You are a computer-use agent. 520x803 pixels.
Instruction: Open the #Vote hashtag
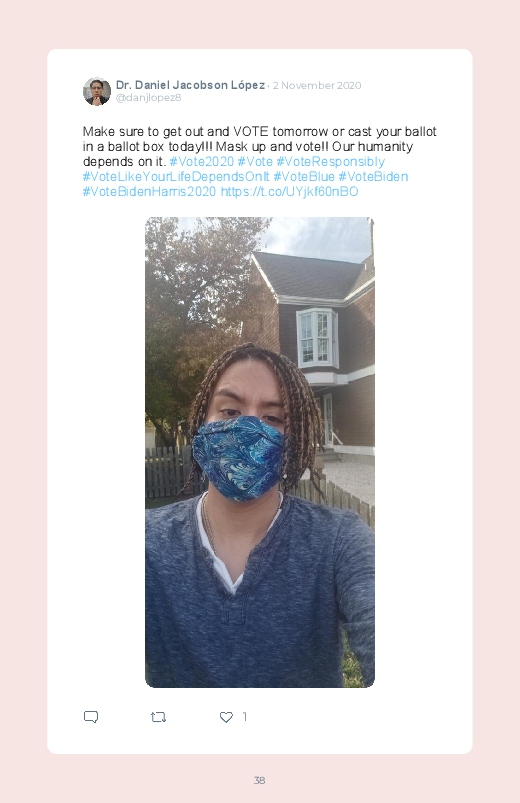[255, 161]
